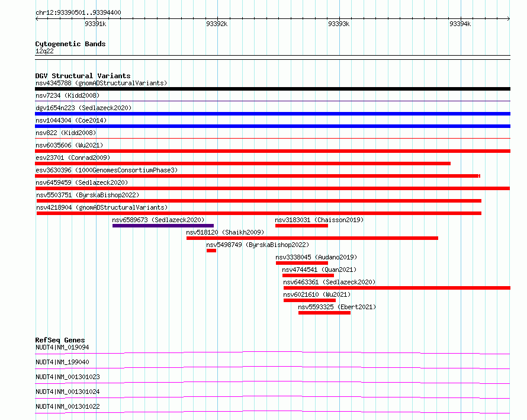Click nsv3183031 (Chaisson2019) label
The image size is (527, 420).
[319, 220]
